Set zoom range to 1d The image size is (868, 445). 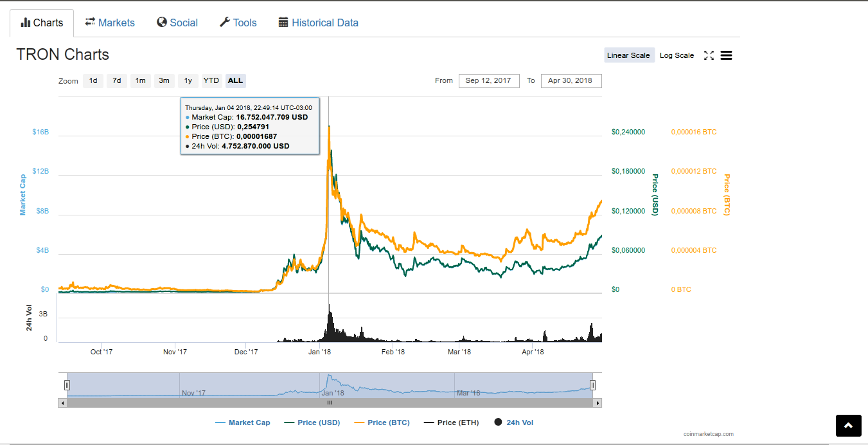coord(93,80)
